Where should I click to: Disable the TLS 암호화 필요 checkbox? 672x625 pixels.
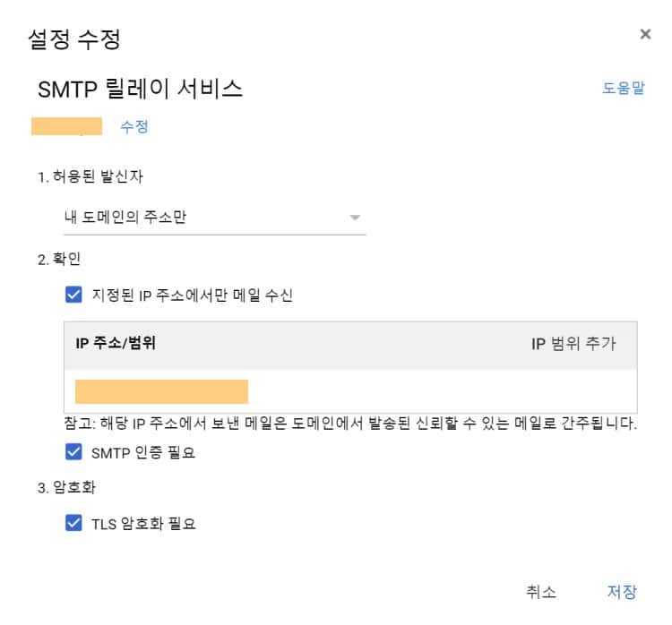[74, 523]
